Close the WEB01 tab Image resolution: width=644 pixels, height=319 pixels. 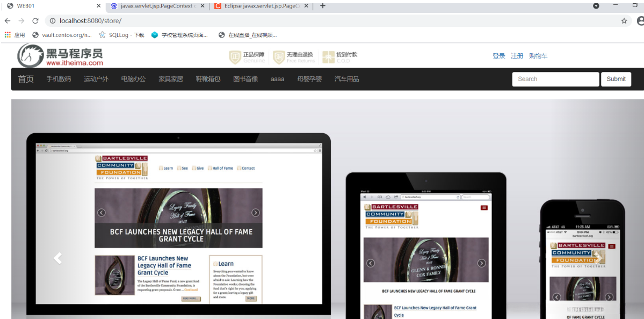[x=99, y=6]
